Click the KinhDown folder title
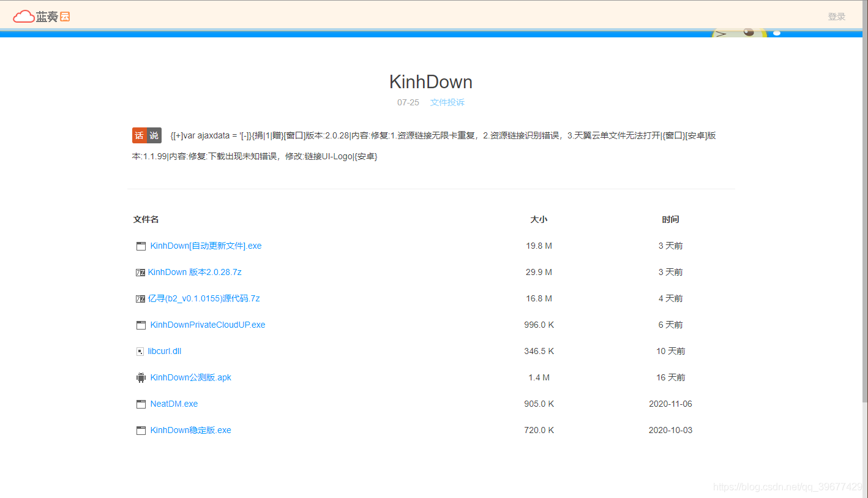The height and width of the screenshot is (498, 868). pyautogui.click(x=431, y=82)
